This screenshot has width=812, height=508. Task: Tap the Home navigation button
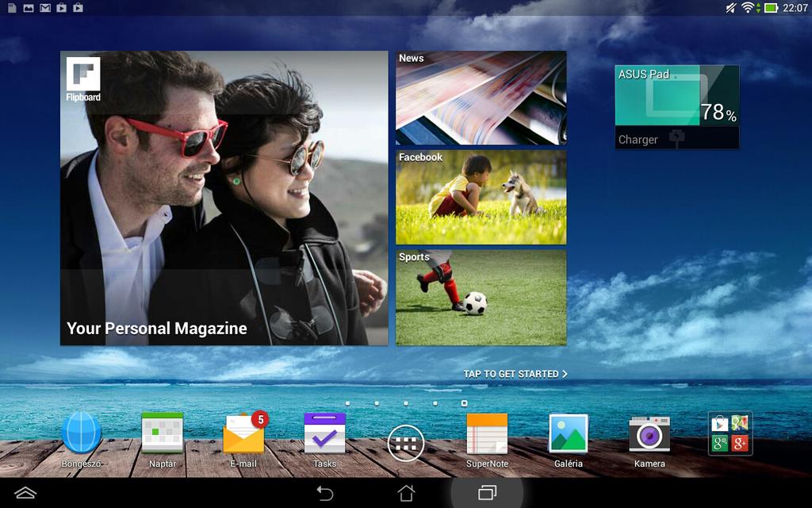(406, 493)
